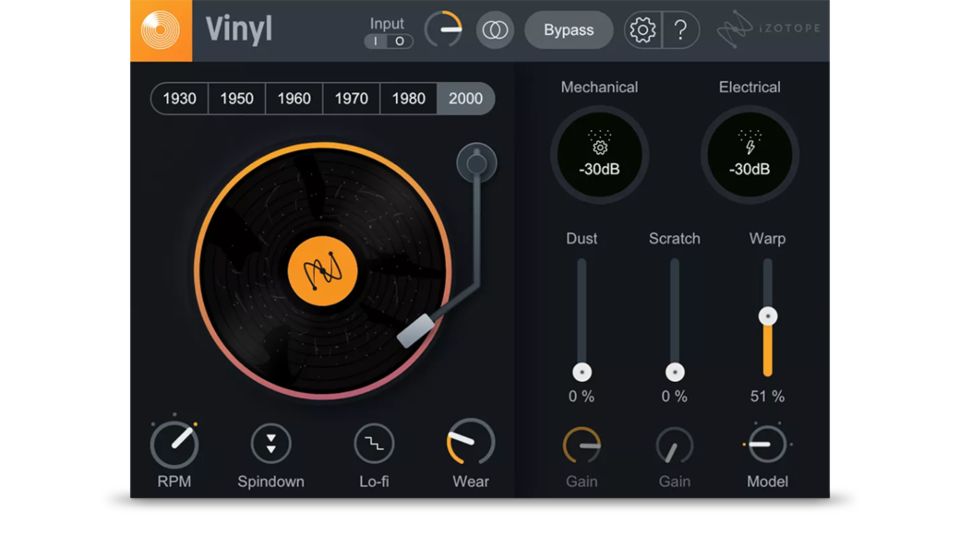
Task: Toggle the Lo-fi icon button
Action: click(374, 442)
